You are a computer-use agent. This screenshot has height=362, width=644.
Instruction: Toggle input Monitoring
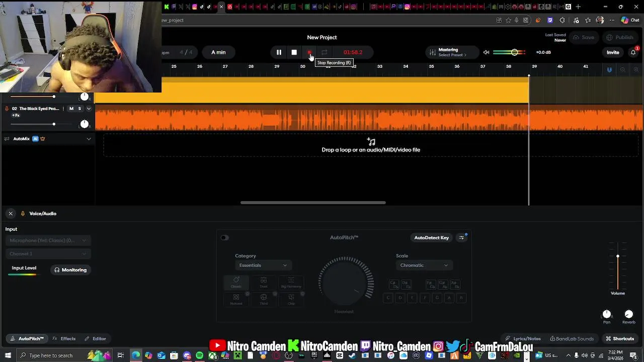coord(70,270)
